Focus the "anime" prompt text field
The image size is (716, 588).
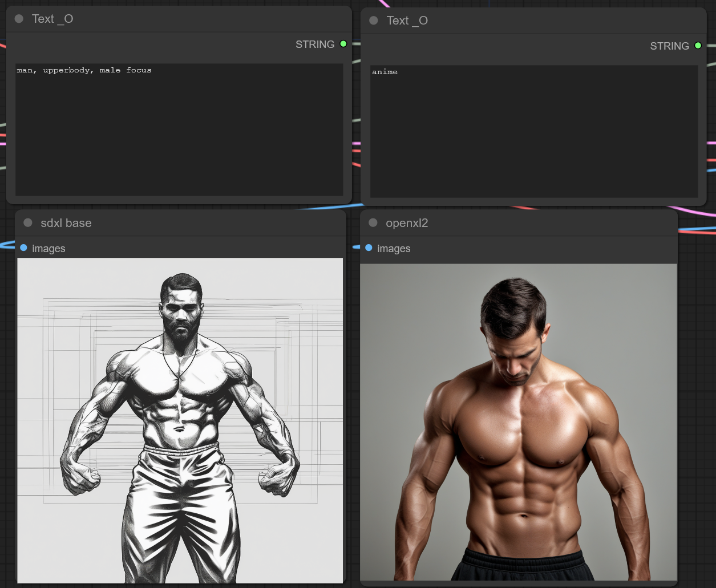click(x=534, y=131)
